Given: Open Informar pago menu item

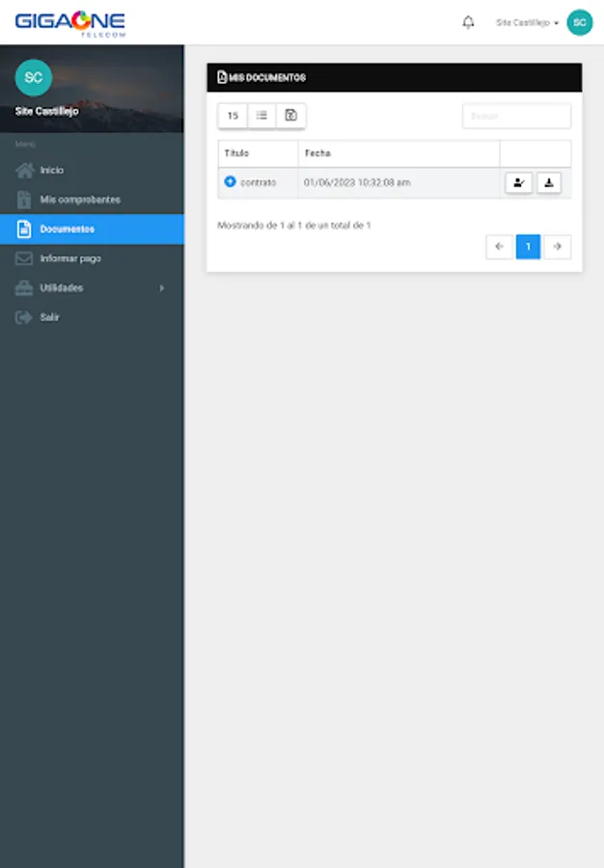Looking at the screenshot, I should pos(92,258).
